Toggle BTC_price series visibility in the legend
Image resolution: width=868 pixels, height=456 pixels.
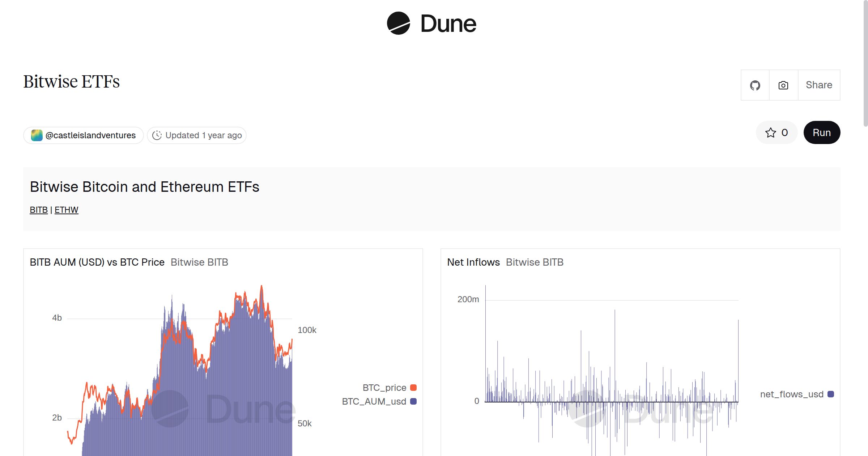click(x=384, y=387)
